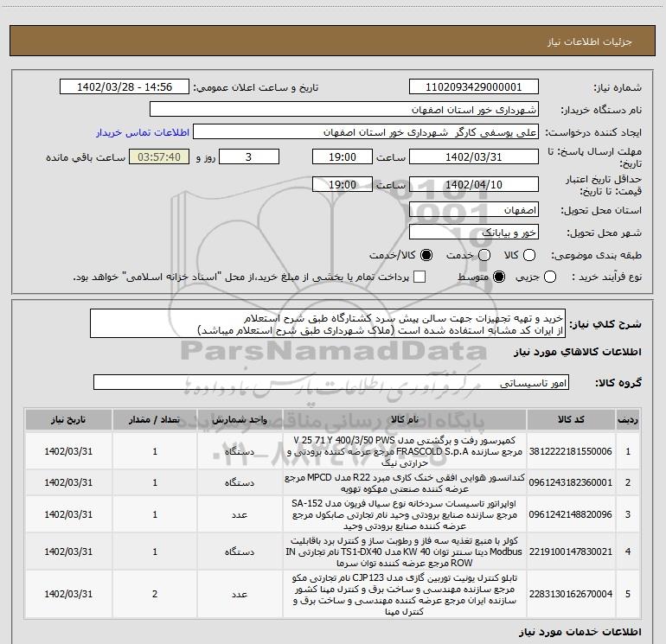Viewport: 666px width, 644px height.
Task: Click the اطلاعات کالاهای مورد نیاز heading
Action: click(x=578, y=352)
